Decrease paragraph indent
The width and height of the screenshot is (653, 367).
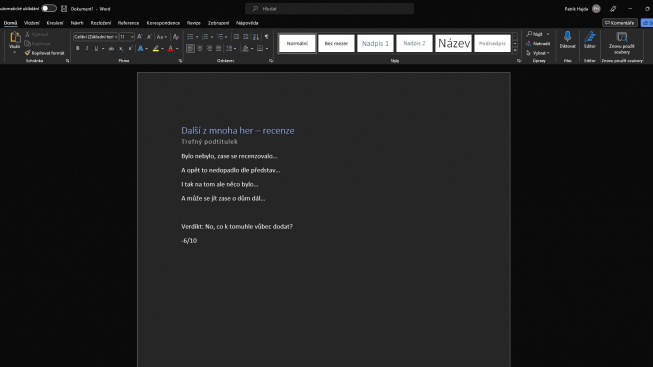236,37
